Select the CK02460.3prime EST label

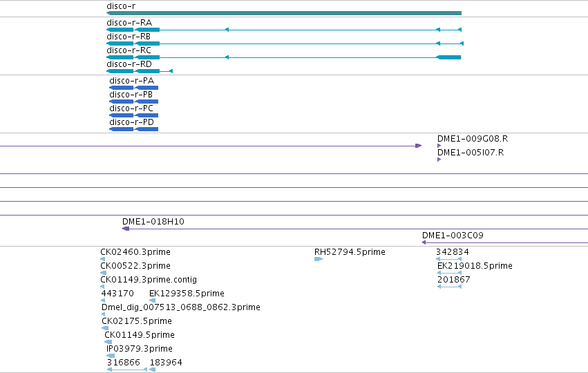[135, 252]
